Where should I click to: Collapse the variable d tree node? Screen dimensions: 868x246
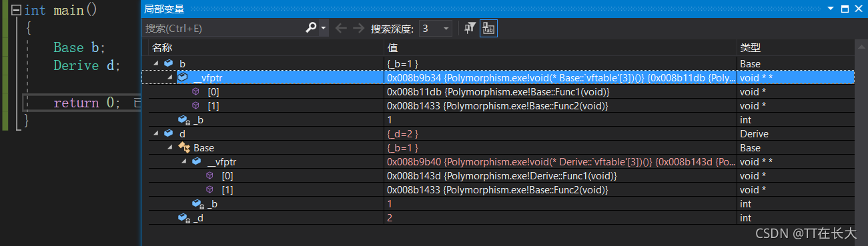[x=156, y=133]
